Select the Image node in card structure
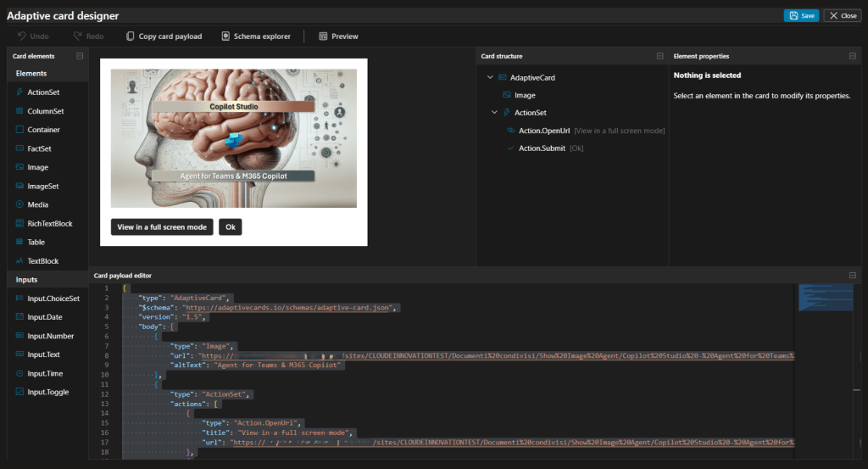The image size is (868, 469). tap(525, 95)
